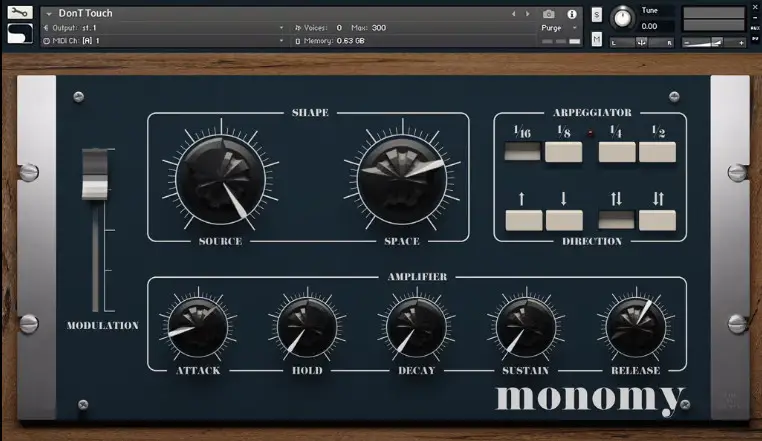The width and height of the screenshot is (762, 441).
Task: Click the Tune knob in the header
Action: (622, 18)
